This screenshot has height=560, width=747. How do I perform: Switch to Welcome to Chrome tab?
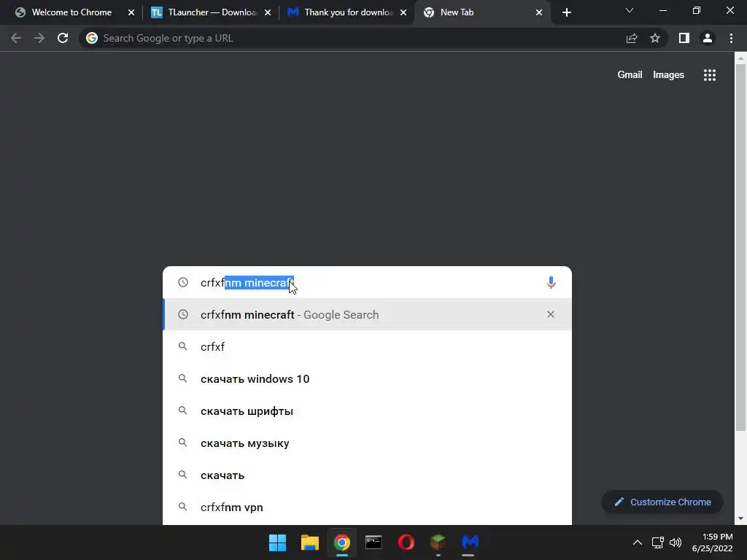click(71, 12)
